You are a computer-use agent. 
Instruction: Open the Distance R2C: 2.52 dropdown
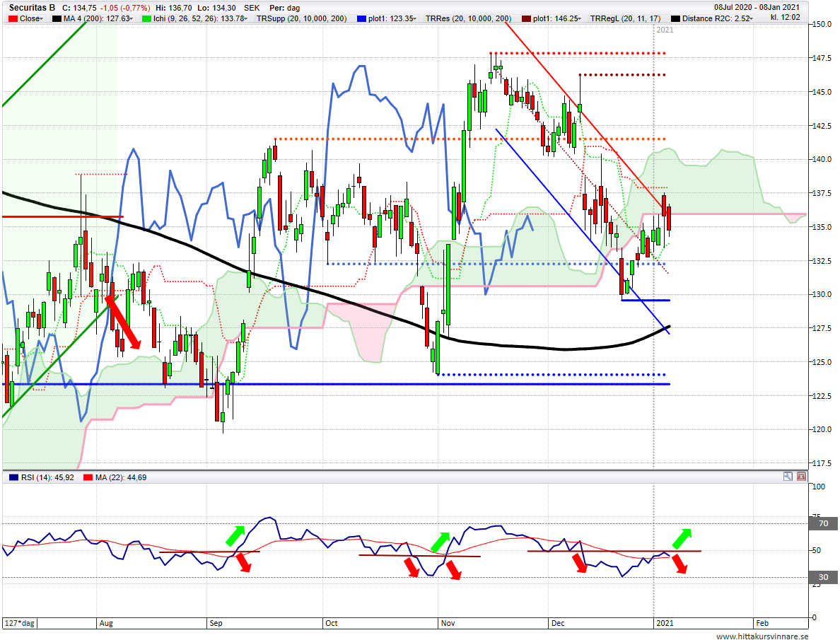coord(751,19)
